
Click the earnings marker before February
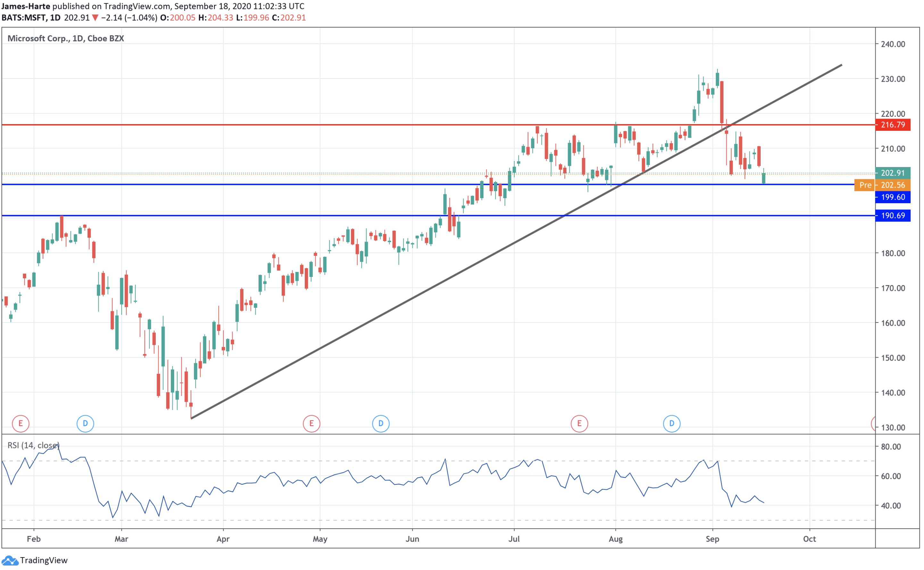coord(20,424)
